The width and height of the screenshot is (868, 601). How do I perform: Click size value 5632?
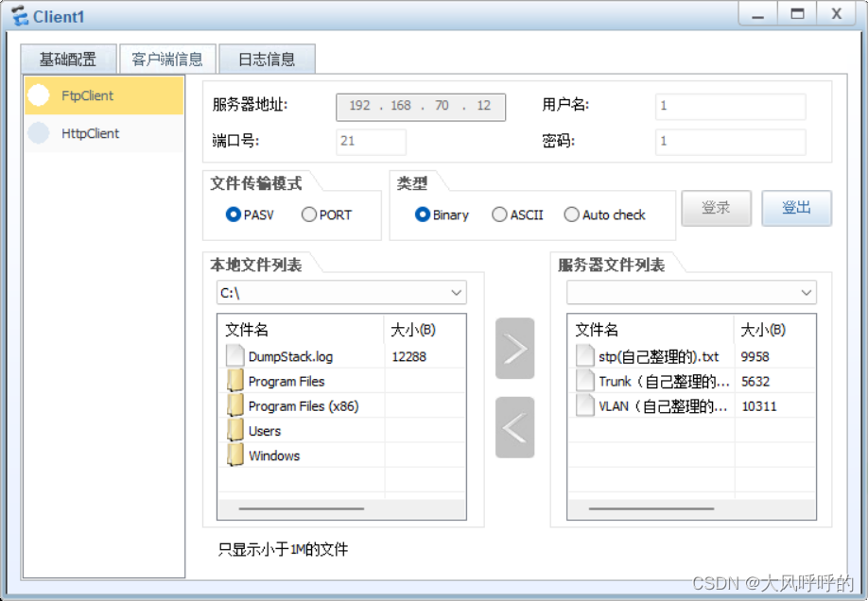(755, 382)
